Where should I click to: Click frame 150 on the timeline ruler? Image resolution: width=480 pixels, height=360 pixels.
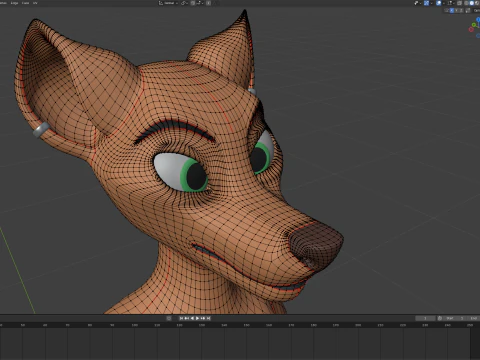click(x=246, y=325)
